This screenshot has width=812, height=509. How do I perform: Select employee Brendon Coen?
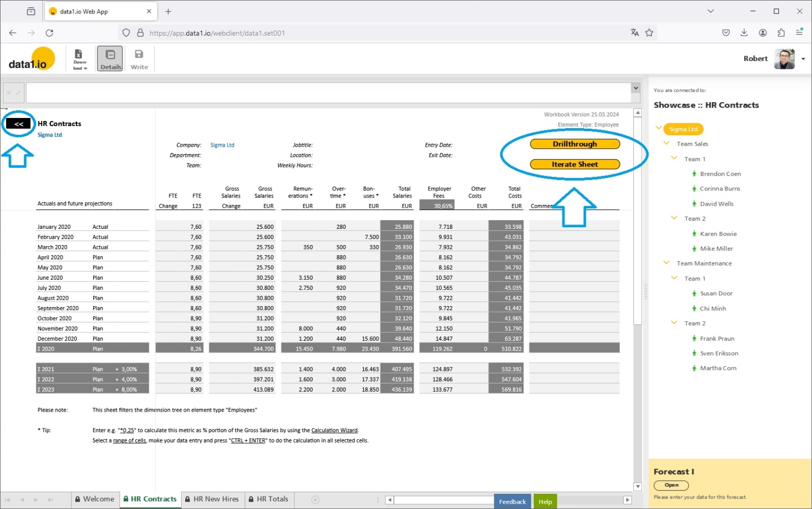coord(720,174)
